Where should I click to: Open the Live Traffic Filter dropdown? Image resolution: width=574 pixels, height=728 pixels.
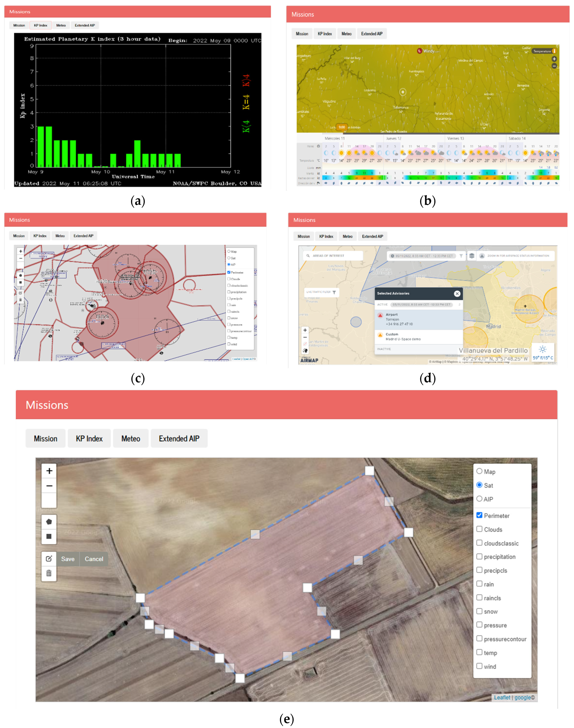(x=321, y=292)
